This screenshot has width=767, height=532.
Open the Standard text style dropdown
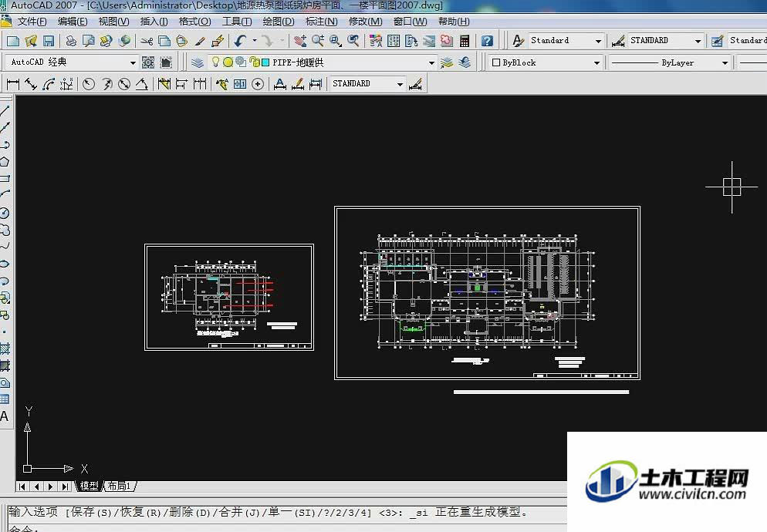[598, 41]
